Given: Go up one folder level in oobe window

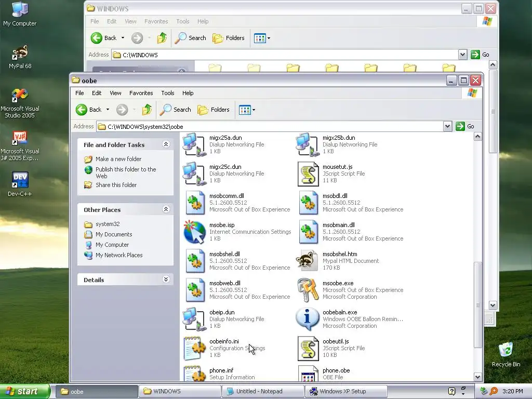Looking at the screenshot, I should pyautogui.click(x=147, y=110).
